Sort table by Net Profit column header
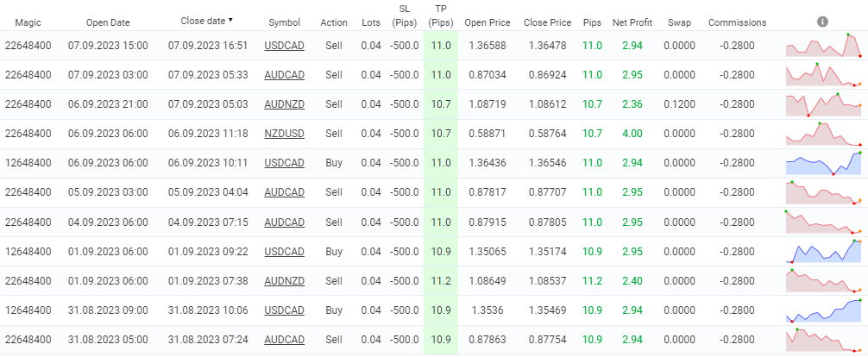The height and width of the screenshot is (357, 868). point(632,22)
